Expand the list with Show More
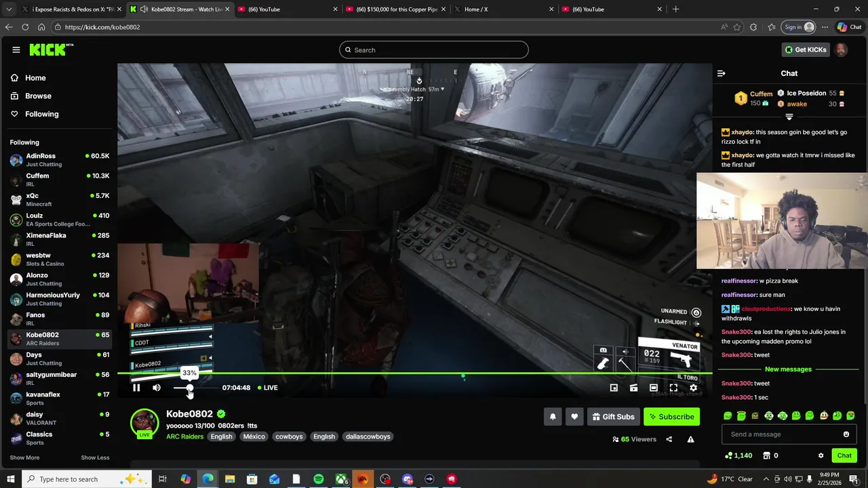The height and width of the screenshot is (488, 868). [24, 457]
